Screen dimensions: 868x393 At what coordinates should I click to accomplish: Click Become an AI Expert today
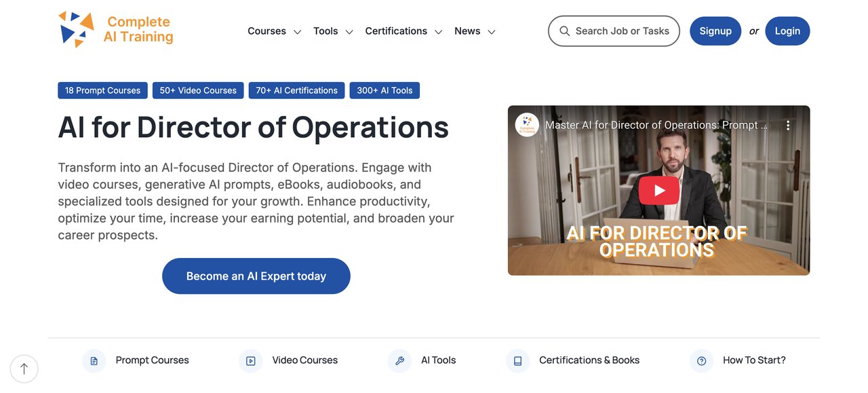[x=256, y=276]
